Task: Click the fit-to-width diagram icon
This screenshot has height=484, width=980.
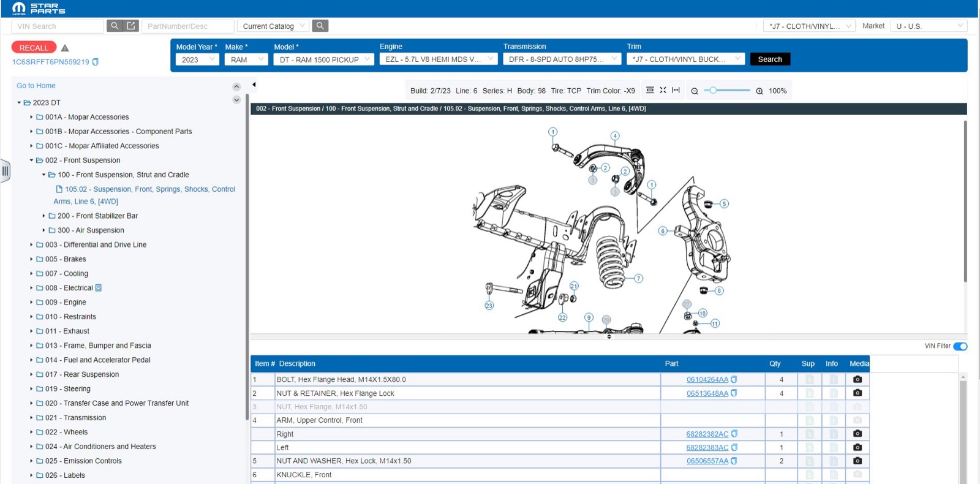Action: (676, 90)
